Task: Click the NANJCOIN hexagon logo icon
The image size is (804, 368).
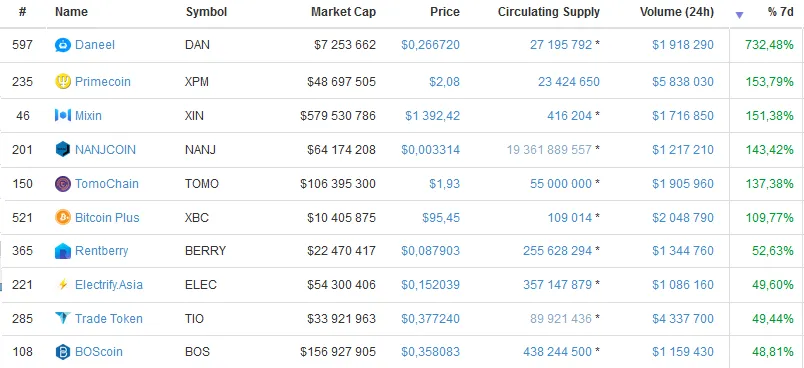Action: (x=63, y=149)
